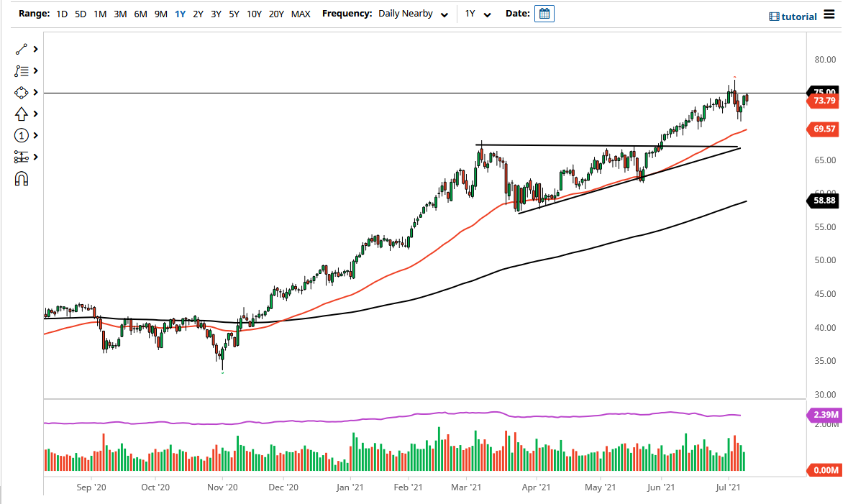Image resolution: width=848 pixels, height=504 pixels.
Task: Click the 3M range button
Action: [x=119, y=13]
